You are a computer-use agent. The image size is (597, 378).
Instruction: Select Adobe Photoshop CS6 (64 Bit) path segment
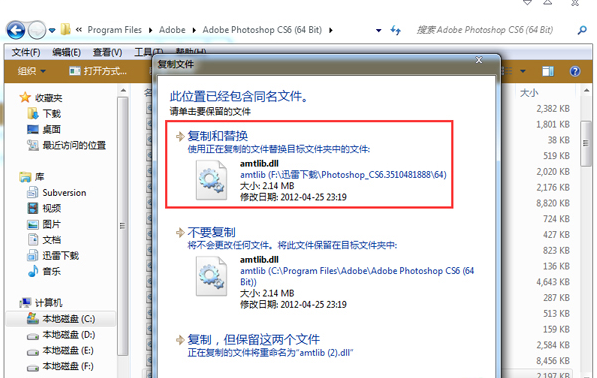(x=262, y=30)
